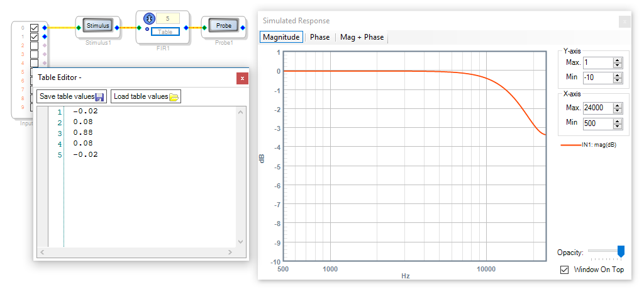Decrease X-axis Max with down arrow
Image resolution: width=644 pixels, height=296 pixels.
click(x=618, y=110)
